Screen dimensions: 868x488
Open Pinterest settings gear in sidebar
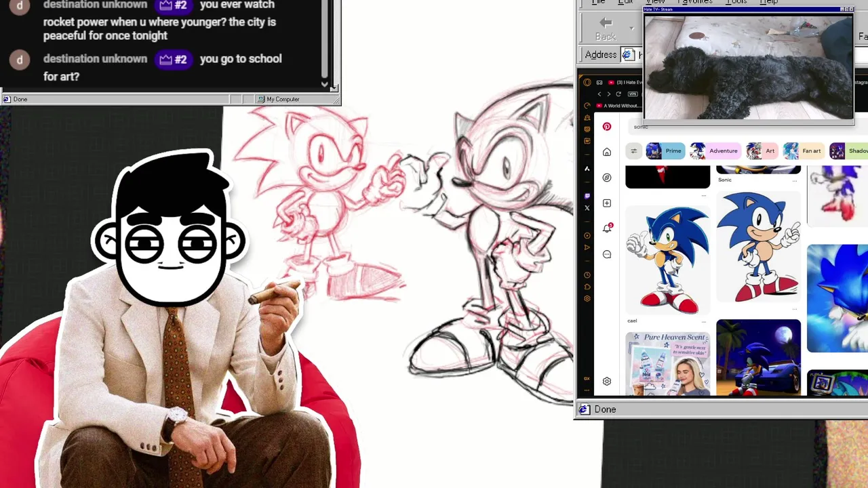[607, 382]
